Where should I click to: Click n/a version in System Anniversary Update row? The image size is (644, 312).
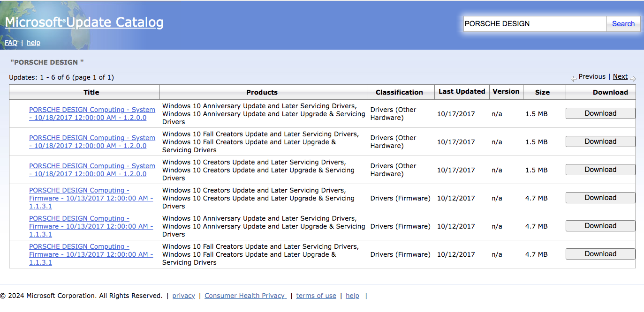(497, 114)
